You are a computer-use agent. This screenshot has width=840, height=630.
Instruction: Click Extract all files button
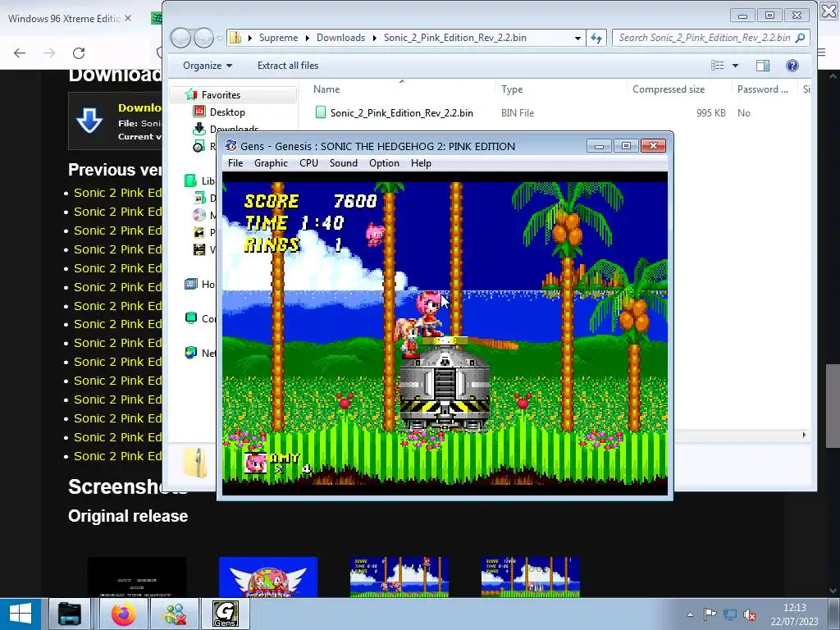(x=288, y=66)
